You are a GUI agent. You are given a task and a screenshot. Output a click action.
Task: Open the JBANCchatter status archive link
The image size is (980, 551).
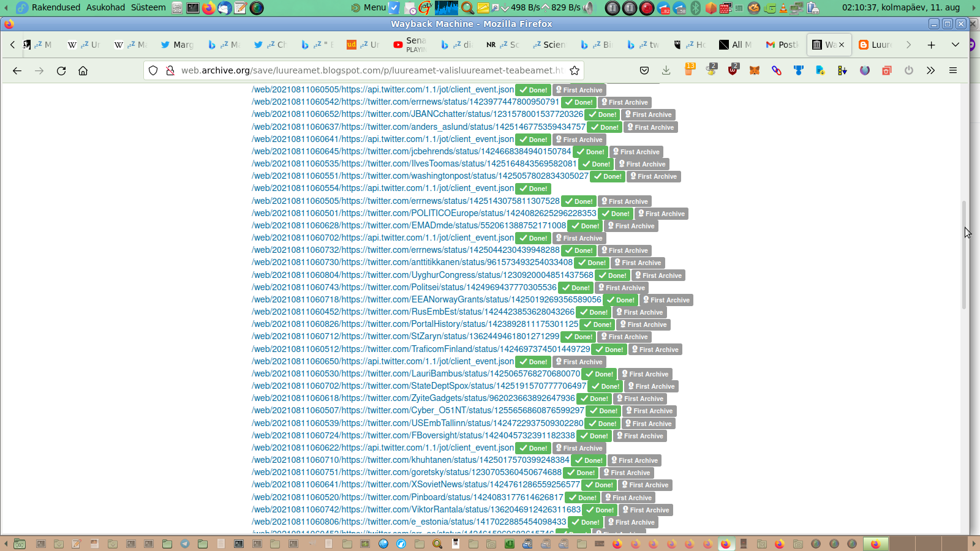(x=418, y=114)
